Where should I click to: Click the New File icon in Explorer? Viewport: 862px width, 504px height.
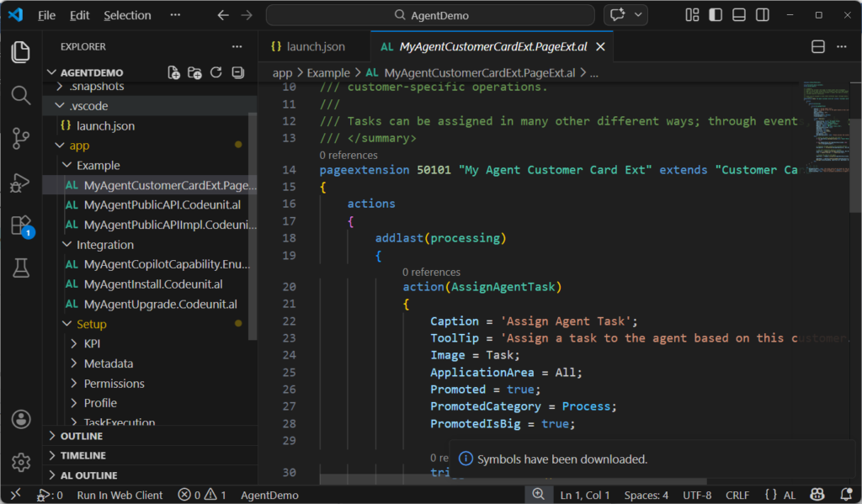point(173,72)
